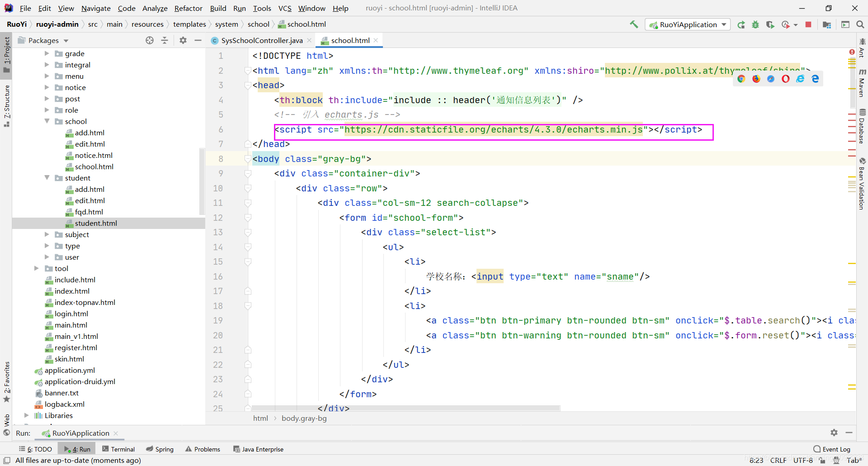
Task: Open Packages panel gear settings
Action: 183,40
